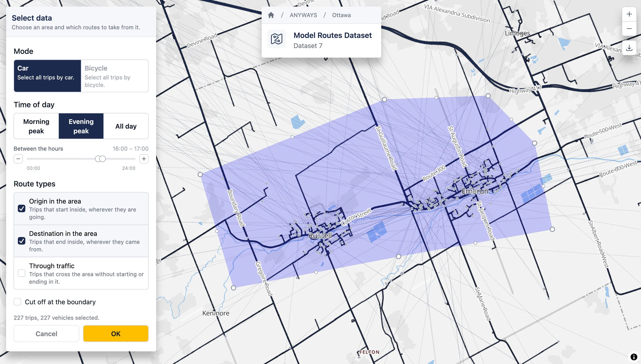The width and height of the screenshot is (641, 364).
Task: Click the Model Routes Dataset route icon
Action: [x=276, y=39]
